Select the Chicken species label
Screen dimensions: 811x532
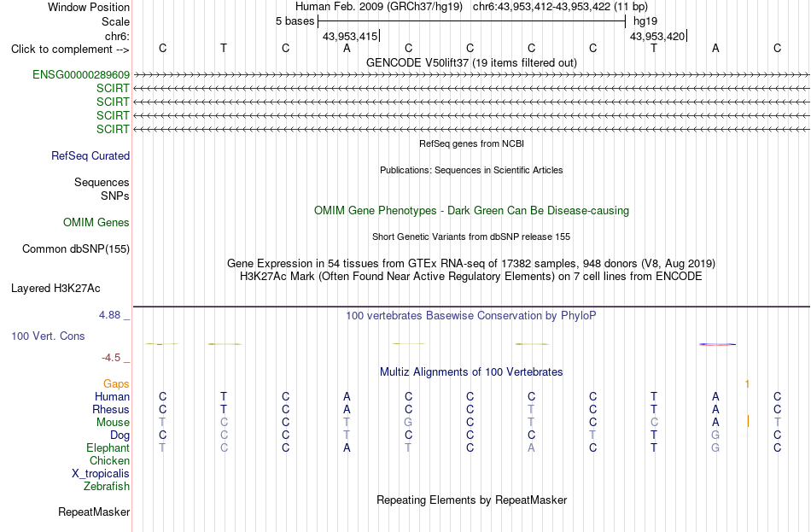[109, 460]
